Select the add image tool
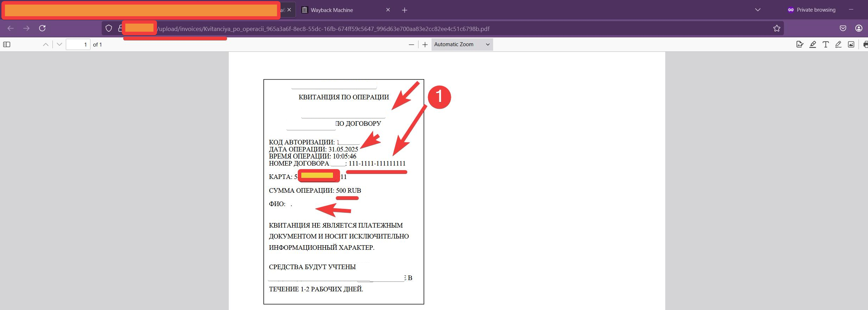868x310 pixels. [x=851, y=44]
